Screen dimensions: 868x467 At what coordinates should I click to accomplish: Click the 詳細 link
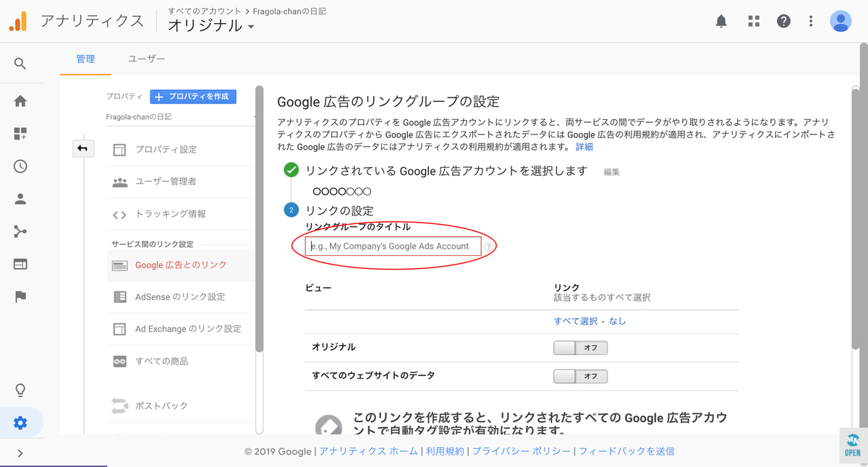click(584, 147)
